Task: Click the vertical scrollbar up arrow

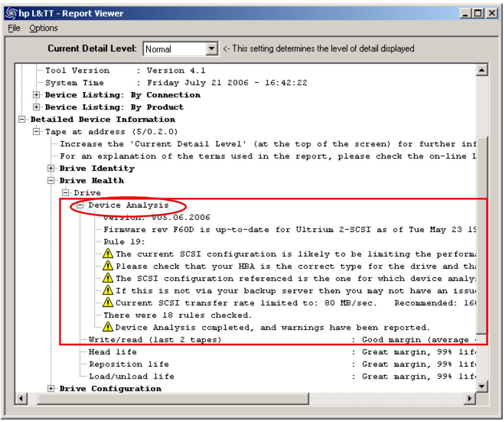Action: pos(482,70)
